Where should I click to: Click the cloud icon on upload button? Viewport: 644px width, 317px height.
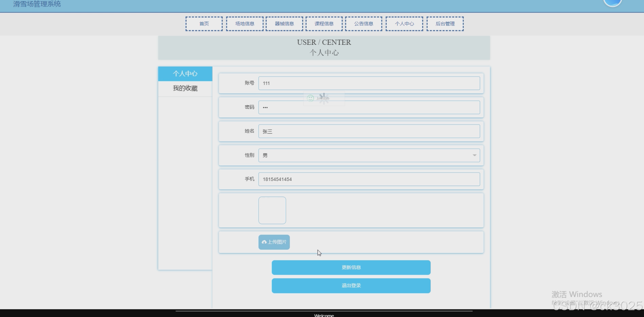[x=264, y=242]
